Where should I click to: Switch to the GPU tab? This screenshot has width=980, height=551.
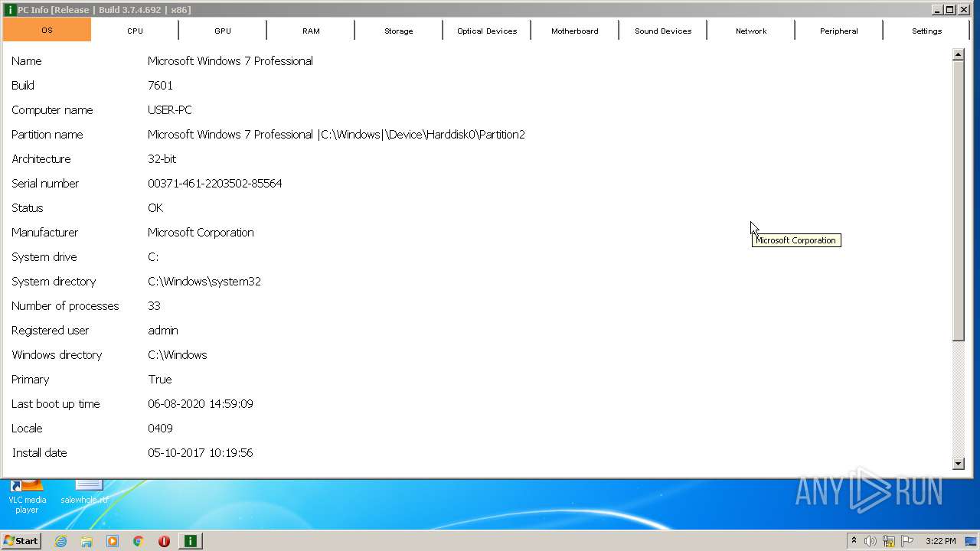click(x=223, y=31)
